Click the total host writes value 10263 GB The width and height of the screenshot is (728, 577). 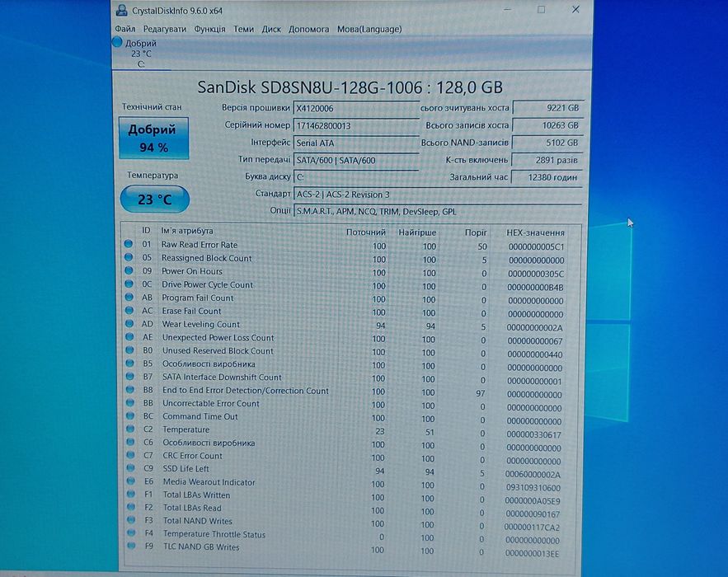click(x=548, y=125)
